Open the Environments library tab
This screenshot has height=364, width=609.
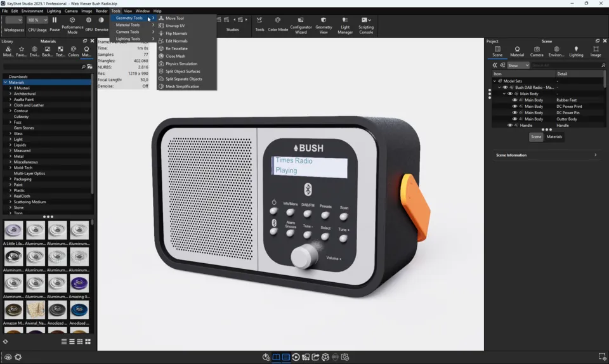(34, 49)
